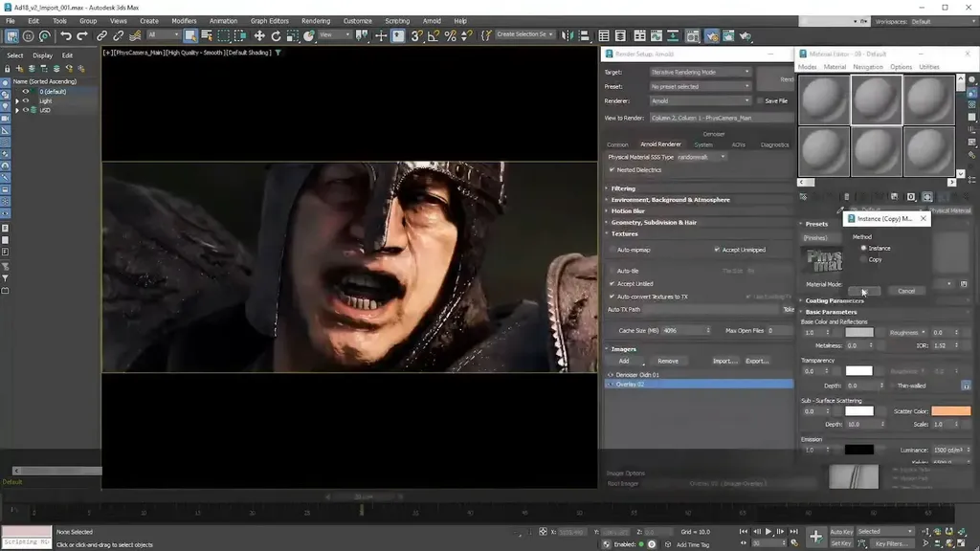Image resolution: width=980 pixels, height=551 pixels.
Task: Go to the end frame
Action: pos(793,532)
